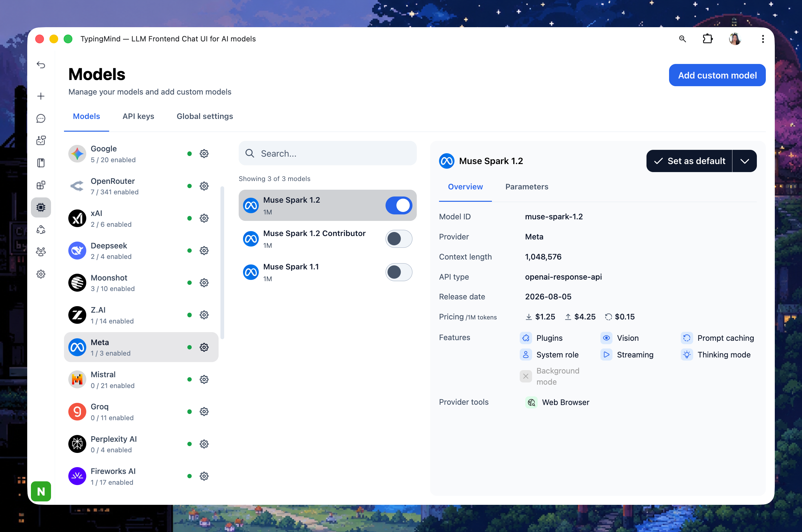The width and height of the screenshot is (802, 532).
Task: Select the Muse Spark 1.2 Contributor model row
Action: [x=327, y=239]
